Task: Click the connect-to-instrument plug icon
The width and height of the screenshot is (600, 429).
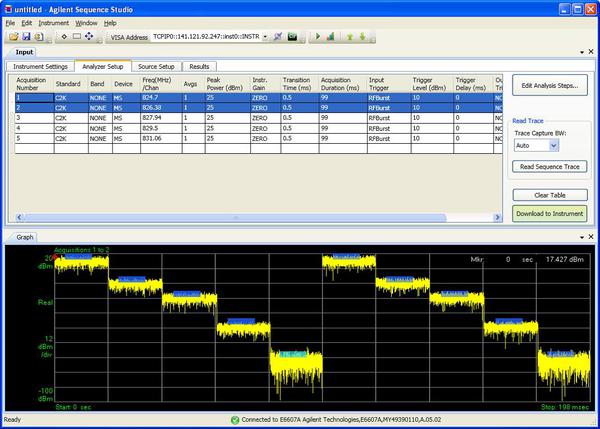Action: (278, 37)
